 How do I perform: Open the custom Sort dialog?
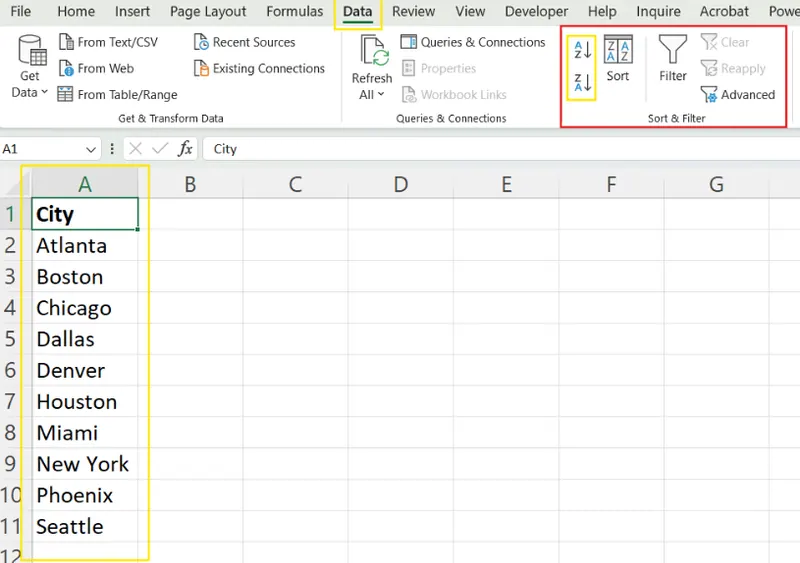click(618, 58)
